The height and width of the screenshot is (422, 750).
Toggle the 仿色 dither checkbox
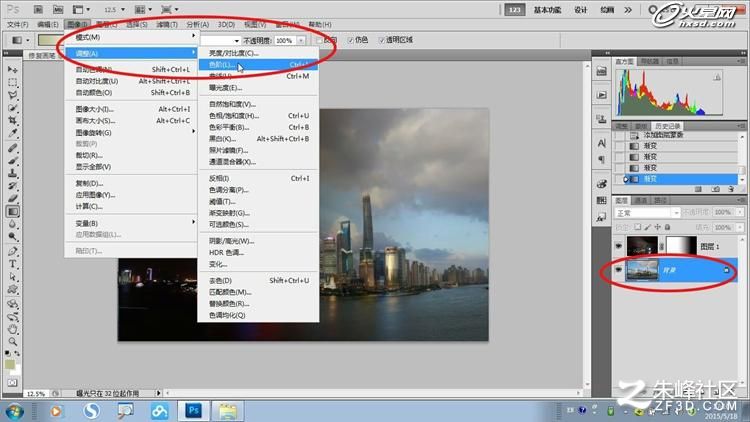351,40
